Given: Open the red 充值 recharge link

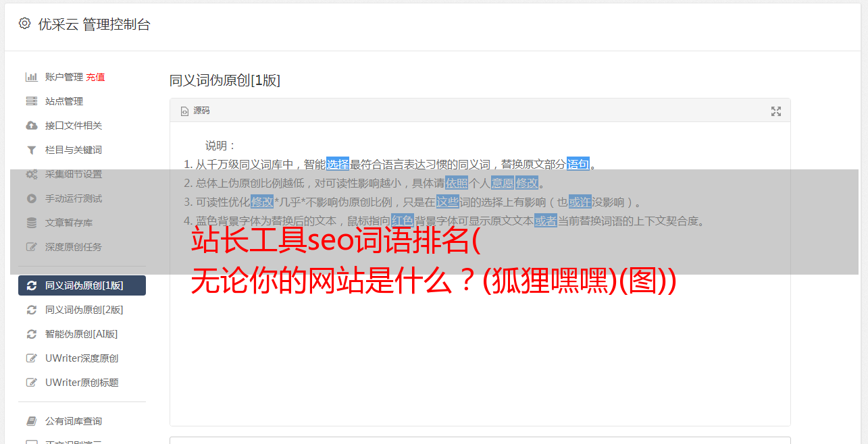Looking at the screenshot, I should click(x=95, y=77).
